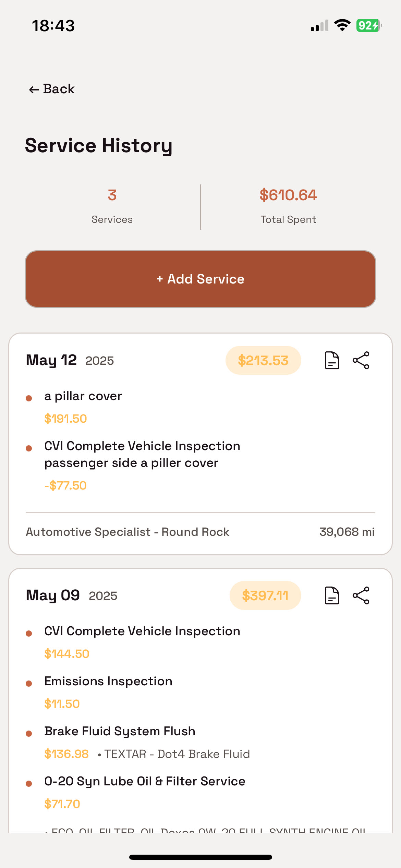This screenshot has height=868, width=401.
Task: Open the a pillar cover line item
Action: click(x=83, y=396)
